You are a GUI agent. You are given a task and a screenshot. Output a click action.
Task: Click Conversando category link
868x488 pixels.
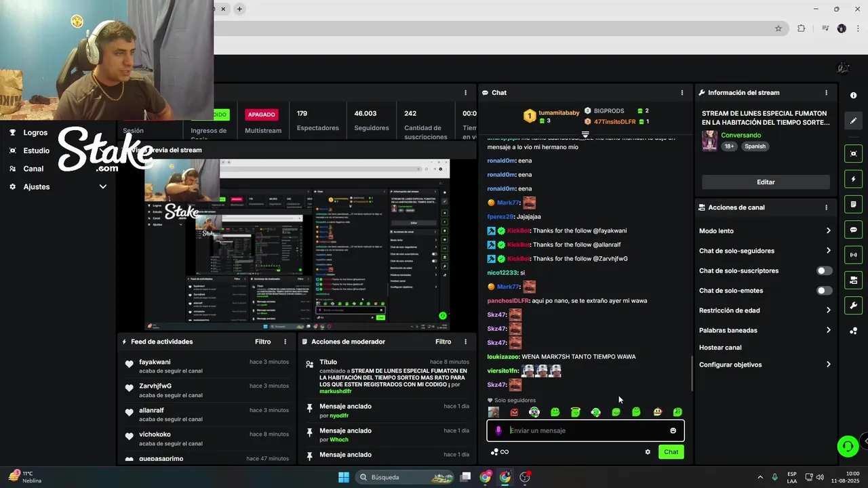tap(741, 135)
